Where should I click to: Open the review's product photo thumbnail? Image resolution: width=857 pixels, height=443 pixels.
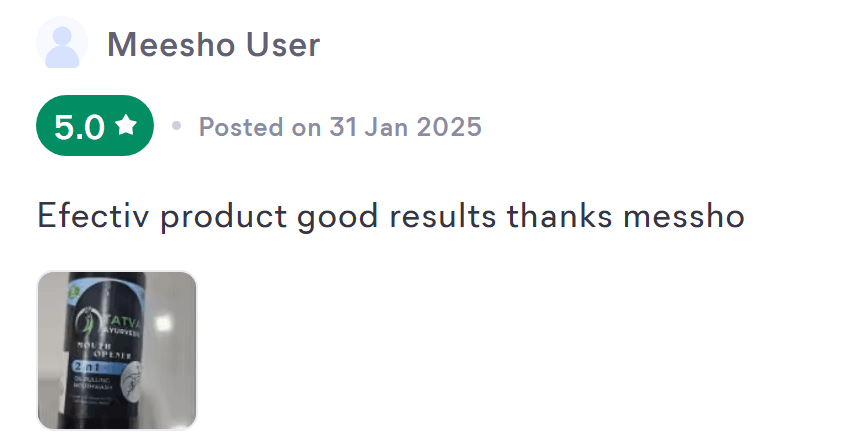[117, 350]
